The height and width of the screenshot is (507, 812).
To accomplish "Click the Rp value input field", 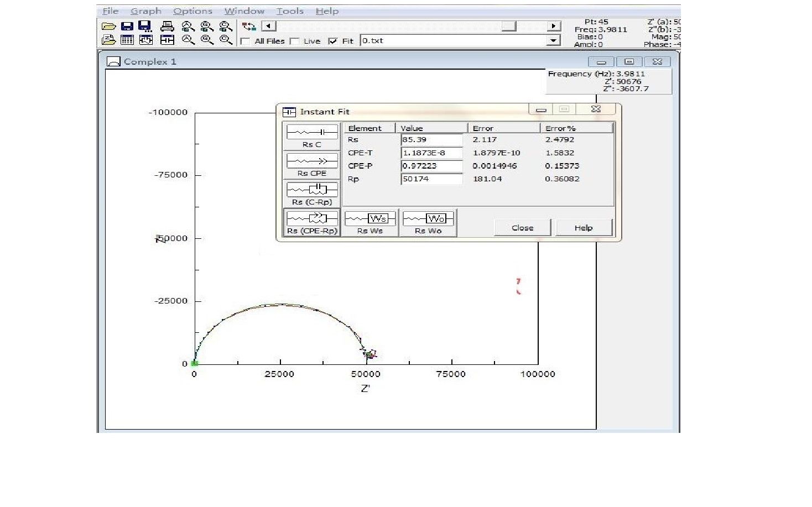I will pyautogui.click(x=431, y=179).
